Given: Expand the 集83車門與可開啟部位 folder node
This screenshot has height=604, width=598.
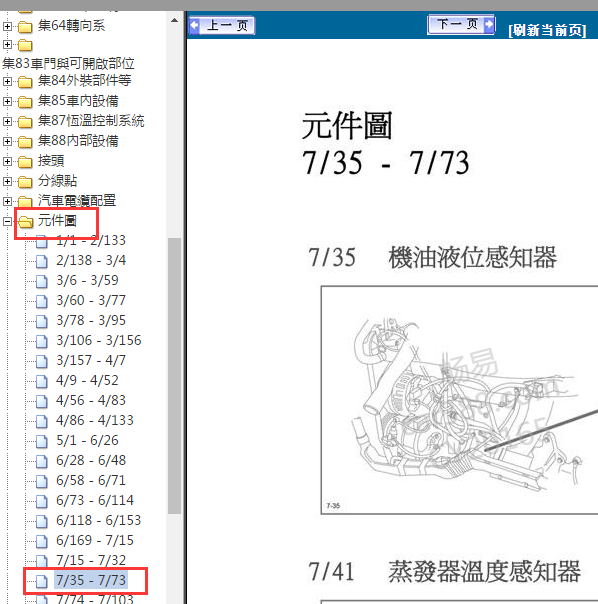Looking at the screenshot, I should pyautogui.click(x=7, y=45).
